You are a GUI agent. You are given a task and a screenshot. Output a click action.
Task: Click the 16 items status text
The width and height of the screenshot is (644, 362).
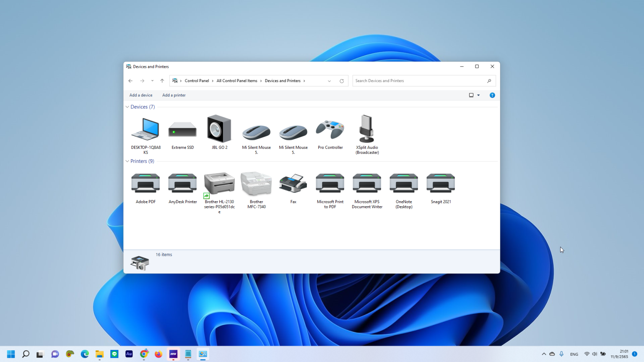pyautogui.click(x=164, y=255)
